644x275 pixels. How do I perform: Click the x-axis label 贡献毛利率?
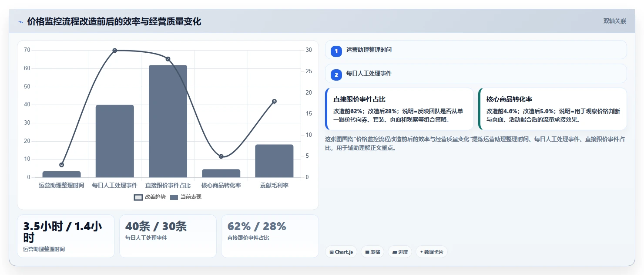coord(274,185)
